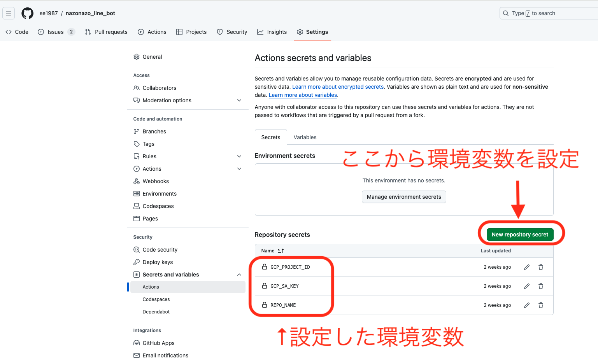Click New repository secret button
This screenshot has height=364, width=598.
[x=520, y=234]
